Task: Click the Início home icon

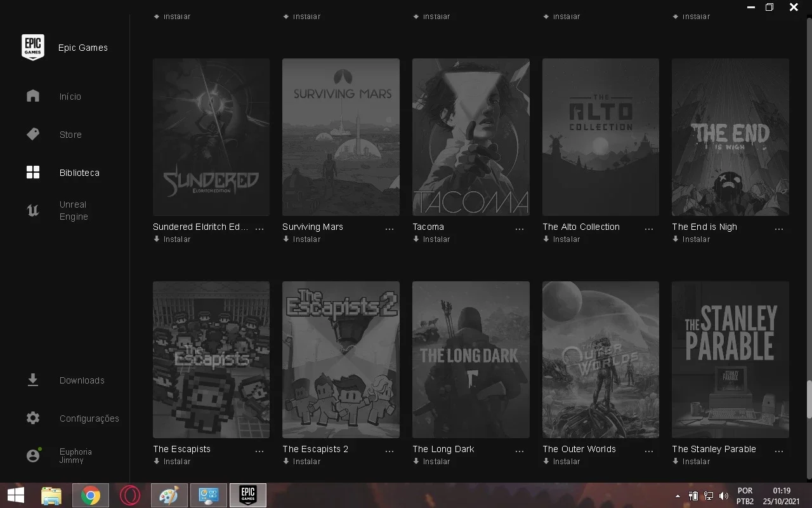Action: tap(33, 96)
